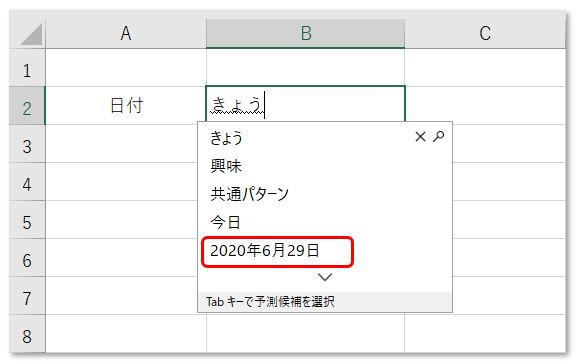
Task: Choose candidate 今日
Action: click(225, 222)
